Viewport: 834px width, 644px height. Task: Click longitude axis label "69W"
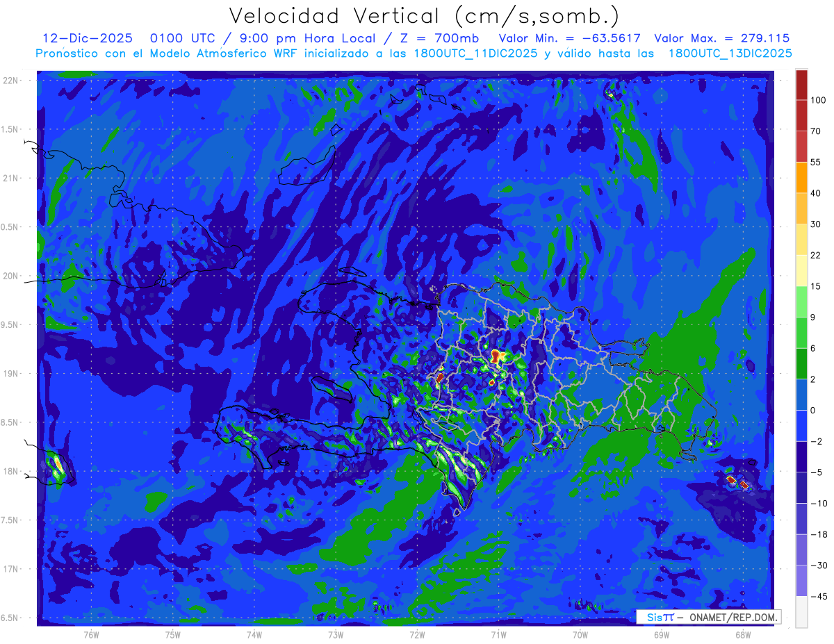662,635
